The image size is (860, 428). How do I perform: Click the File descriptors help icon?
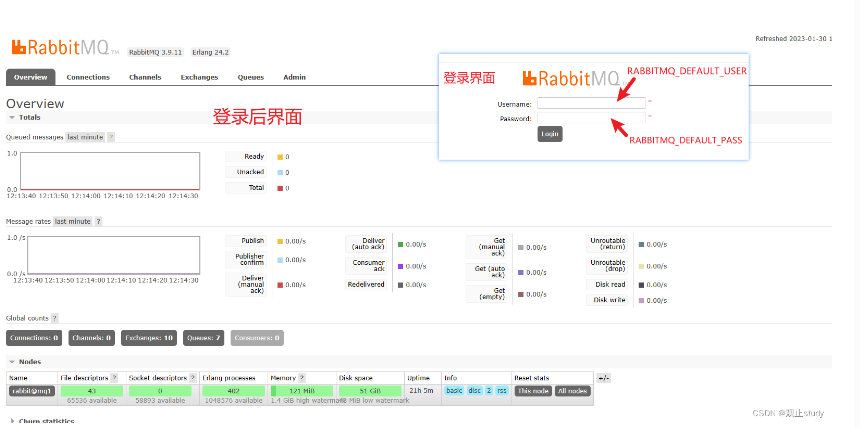tap(114, 378)
